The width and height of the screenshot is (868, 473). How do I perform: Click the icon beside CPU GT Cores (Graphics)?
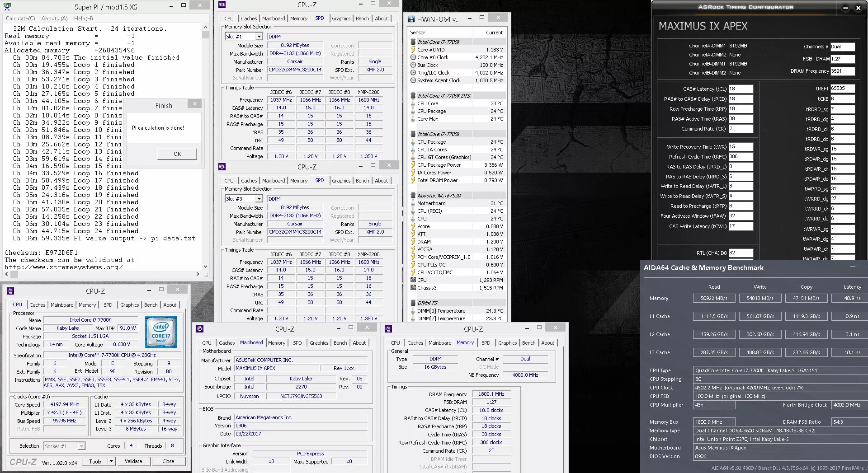tap(413, 157)
